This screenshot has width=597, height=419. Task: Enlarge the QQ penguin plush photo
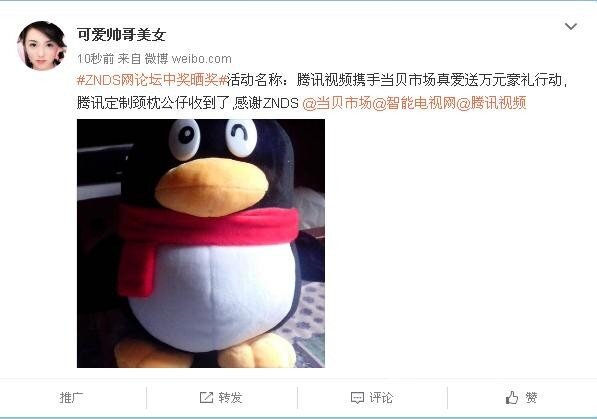tap(201, 243)
